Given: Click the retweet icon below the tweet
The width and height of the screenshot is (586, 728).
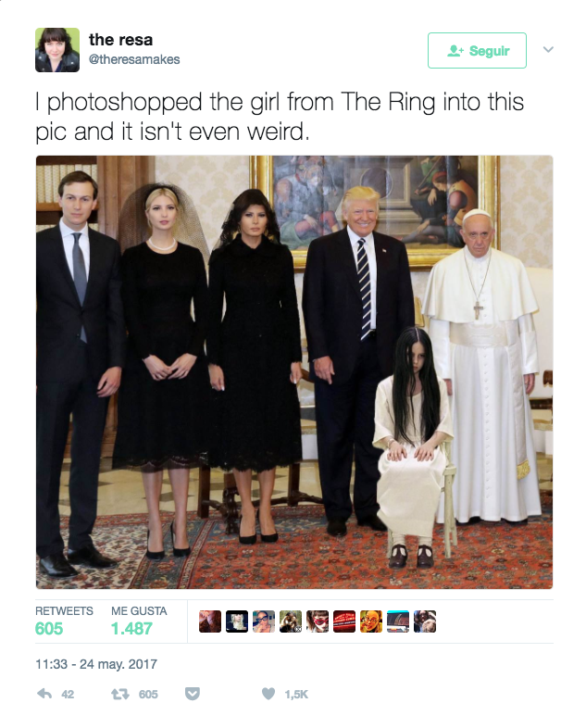Looking at the screenshot, I should click(x=121, y=694).
